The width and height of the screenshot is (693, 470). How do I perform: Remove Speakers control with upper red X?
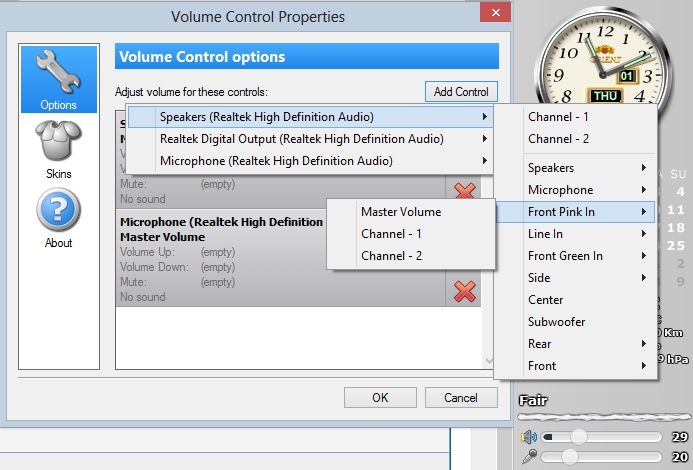[x=464, y=190]
